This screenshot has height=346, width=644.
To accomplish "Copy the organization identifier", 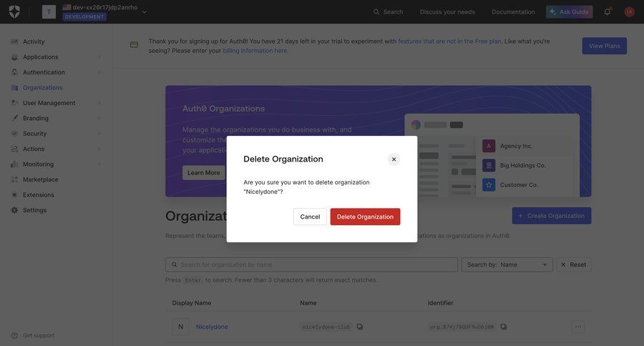I will click(504, 327).
